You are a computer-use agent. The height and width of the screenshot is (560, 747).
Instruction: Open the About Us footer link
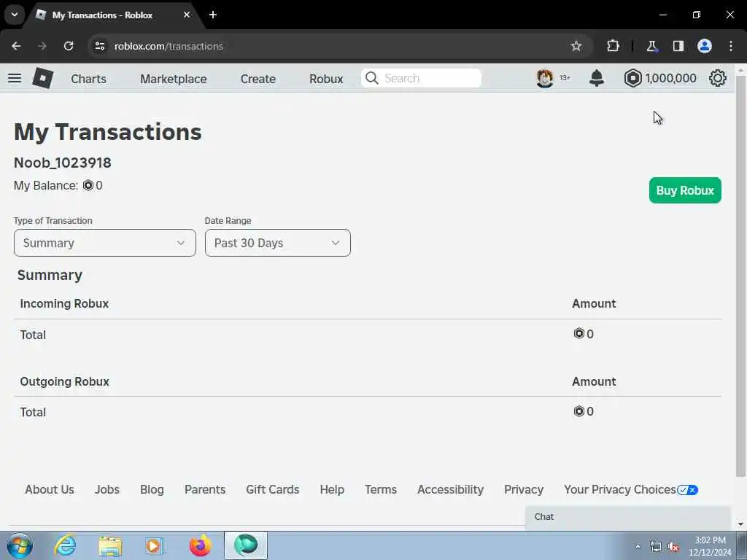coord(50,489)
